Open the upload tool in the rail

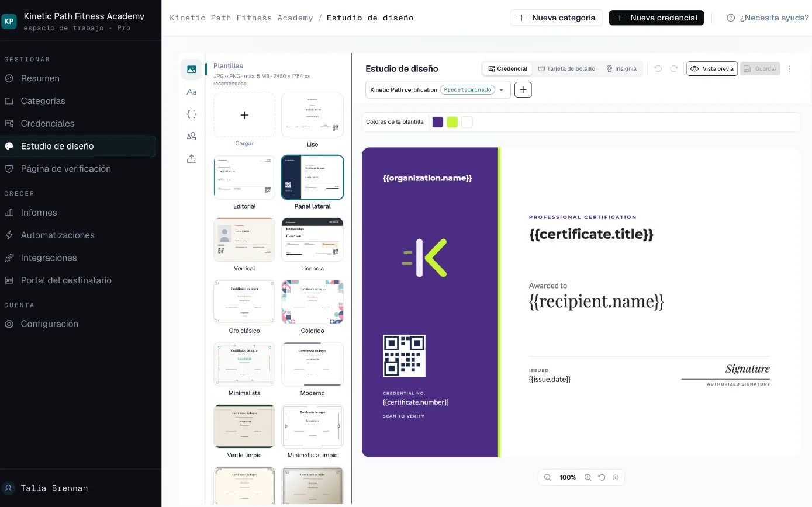pyautogui.click(x=191, y=158)
